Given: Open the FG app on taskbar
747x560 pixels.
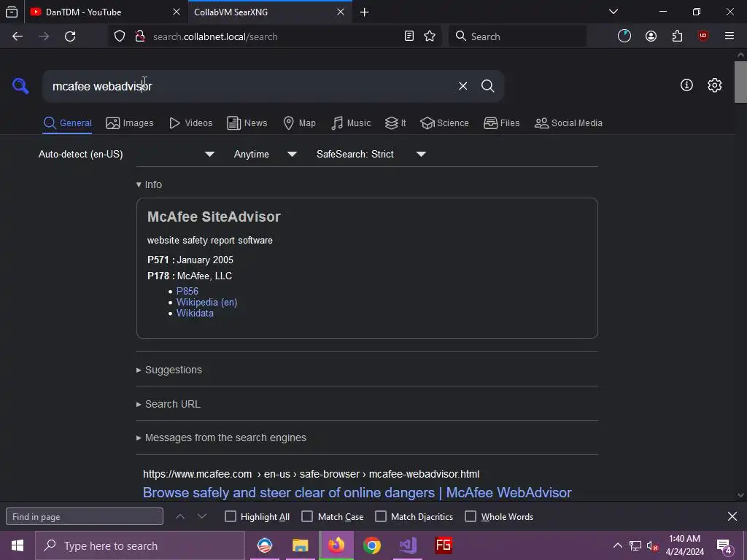Looking at the screenshot, I should (443, 545).
